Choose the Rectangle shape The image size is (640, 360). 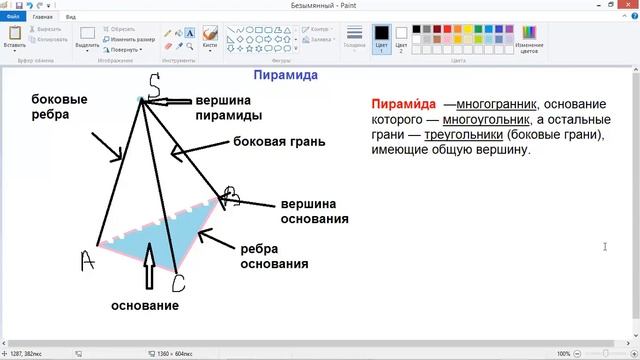pyautogui.click(x=259, y=30)
